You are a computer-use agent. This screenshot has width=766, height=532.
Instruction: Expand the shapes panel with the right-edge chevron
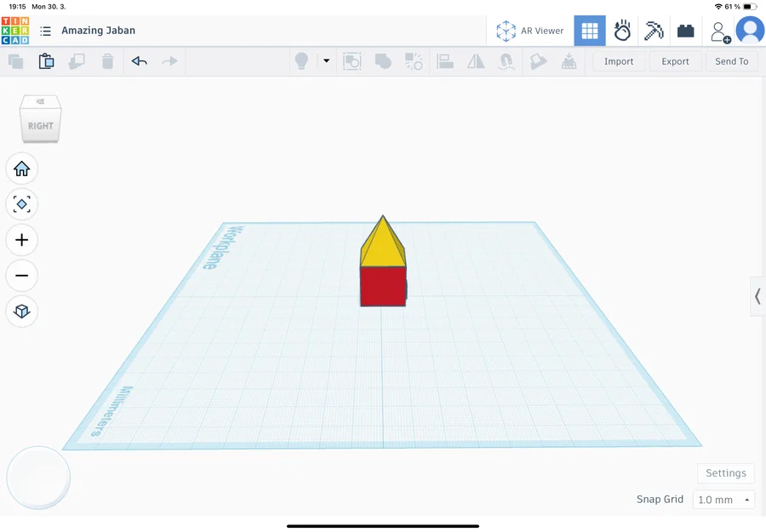click(757, 296)
